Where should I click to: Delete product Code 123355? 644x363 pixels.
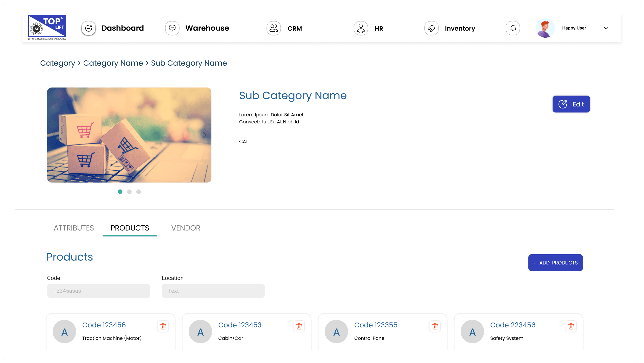click(435, 326)
